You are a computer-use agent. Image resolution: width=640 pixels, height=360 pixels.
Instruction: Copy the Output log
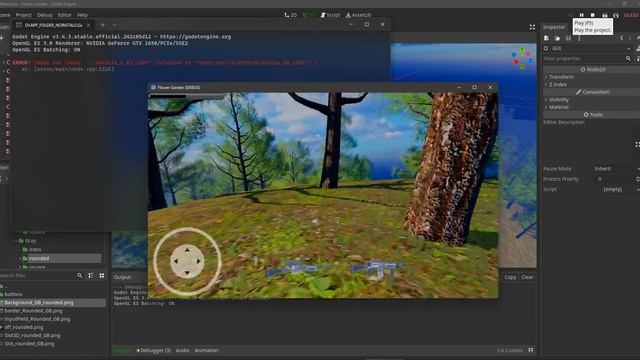pos(510,277)
